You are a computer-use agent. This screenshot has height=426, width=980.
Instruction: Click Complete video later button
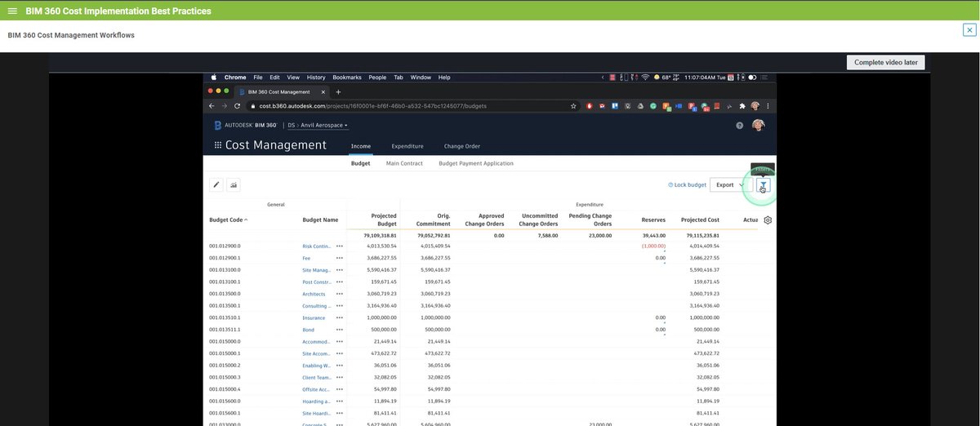[x=886, y=62]
